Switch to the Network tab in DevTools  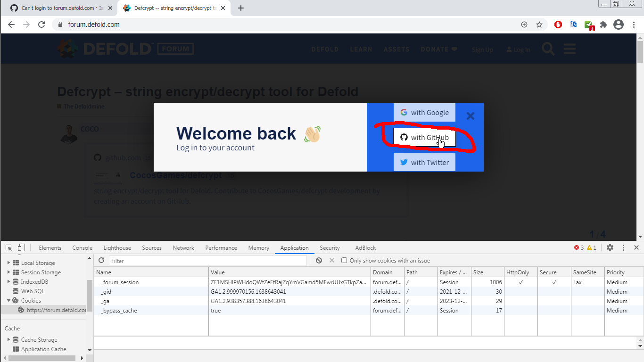[183, 247]
